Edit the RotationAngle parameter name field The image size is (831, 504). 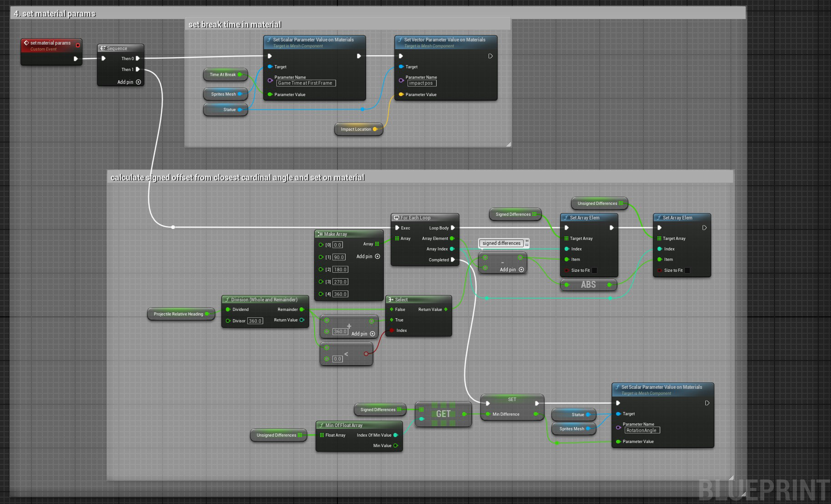click(642, 430)
